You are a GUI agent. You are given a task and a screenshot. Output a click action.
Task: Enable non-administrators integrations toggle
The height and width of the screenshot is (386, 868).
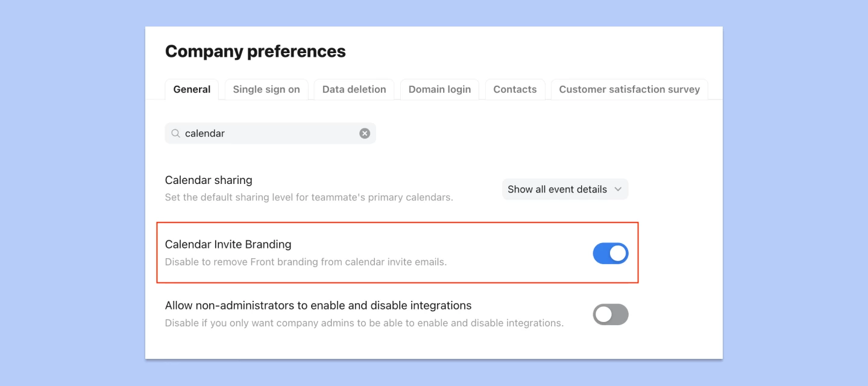611,314
